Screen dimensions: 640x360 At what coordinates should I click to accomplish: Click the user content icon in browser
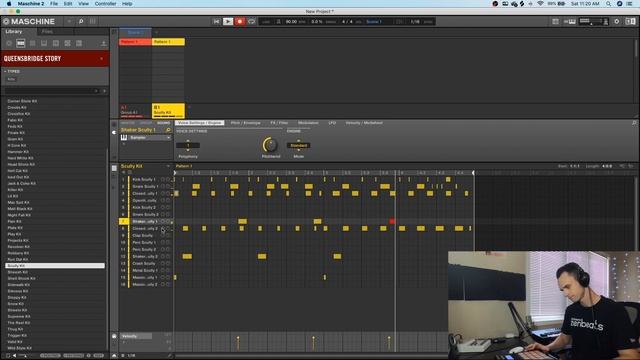click(103, 43)
